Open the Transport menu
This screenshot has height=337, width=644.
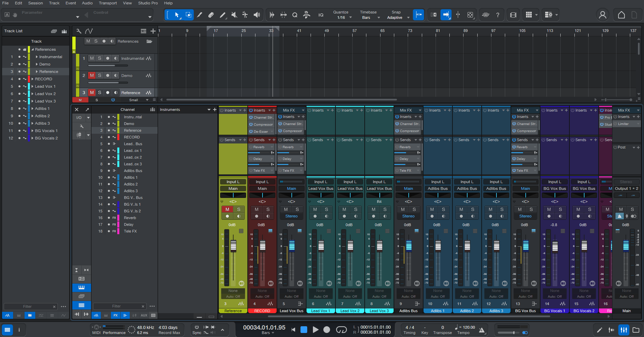point(108,3)
